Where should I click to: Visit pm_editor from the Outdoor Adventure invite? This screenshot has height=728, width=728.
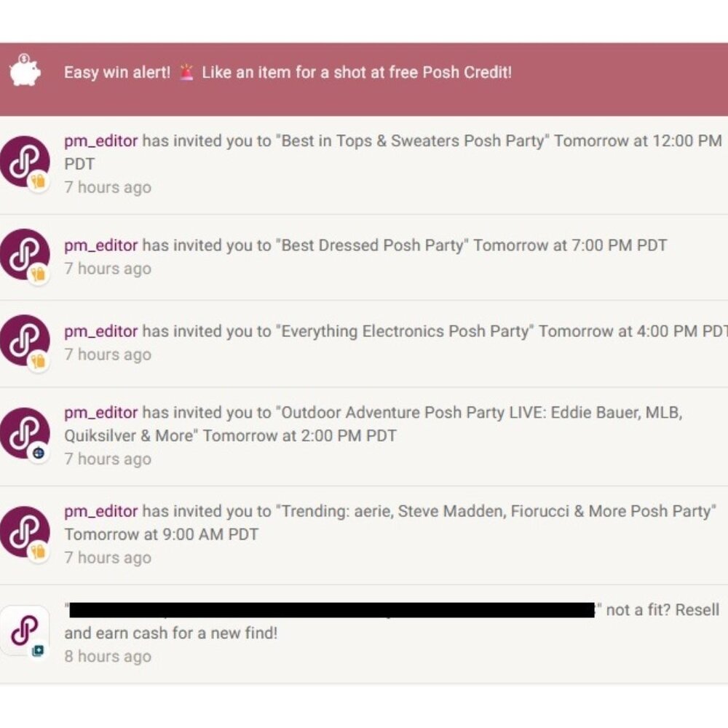pyautogui.click(x=100, y=413)
